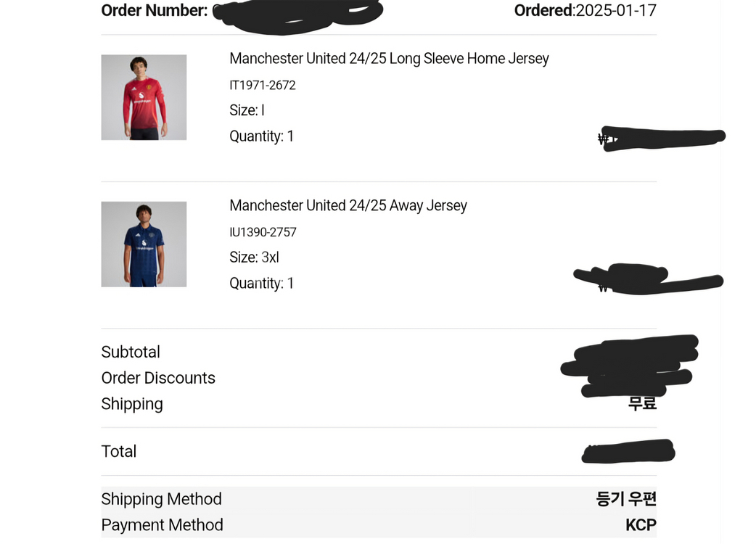The height and width of the screenshot is (544, 756).
Task: Open the blue away jersey thumbnail
Action: click(144, 244)
